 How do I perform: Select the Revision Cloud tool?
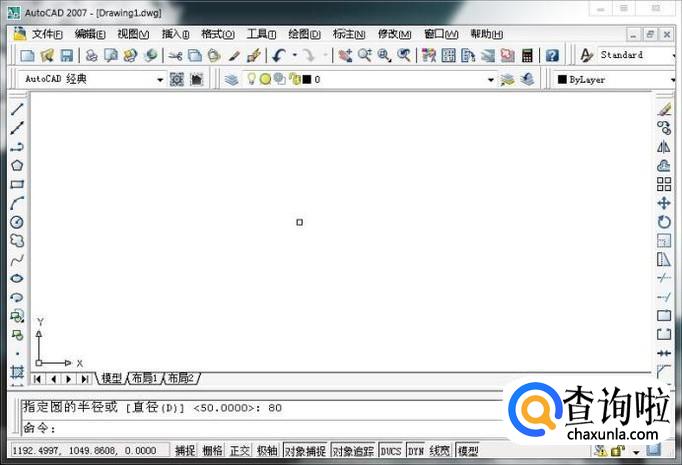click(17, 241)
